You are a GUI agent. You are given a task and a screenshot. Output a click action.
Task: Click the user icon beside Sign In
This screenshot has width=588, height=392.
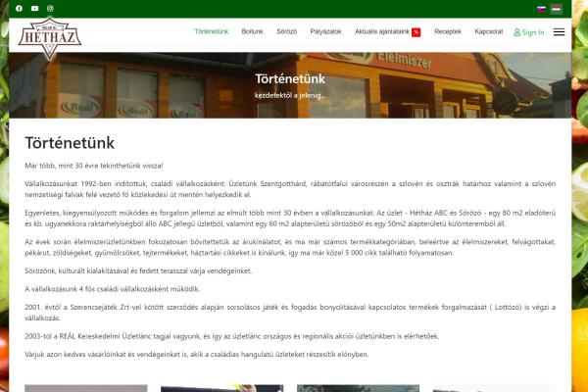[x=517, y=32]
